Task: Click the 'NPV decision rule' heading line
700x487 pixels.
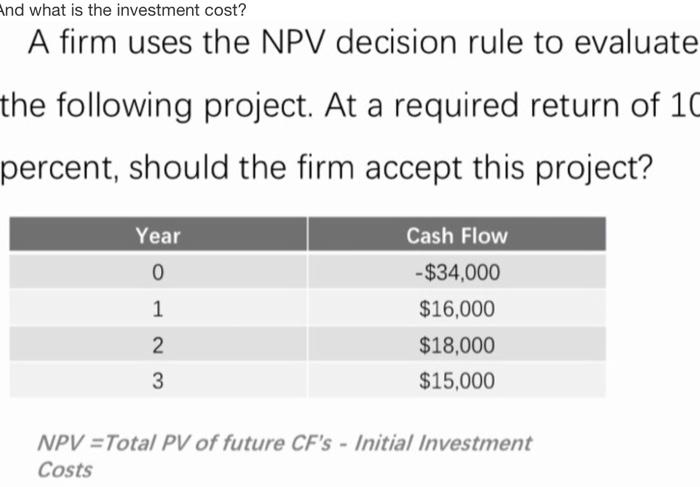Action: (x=363, y=42)
